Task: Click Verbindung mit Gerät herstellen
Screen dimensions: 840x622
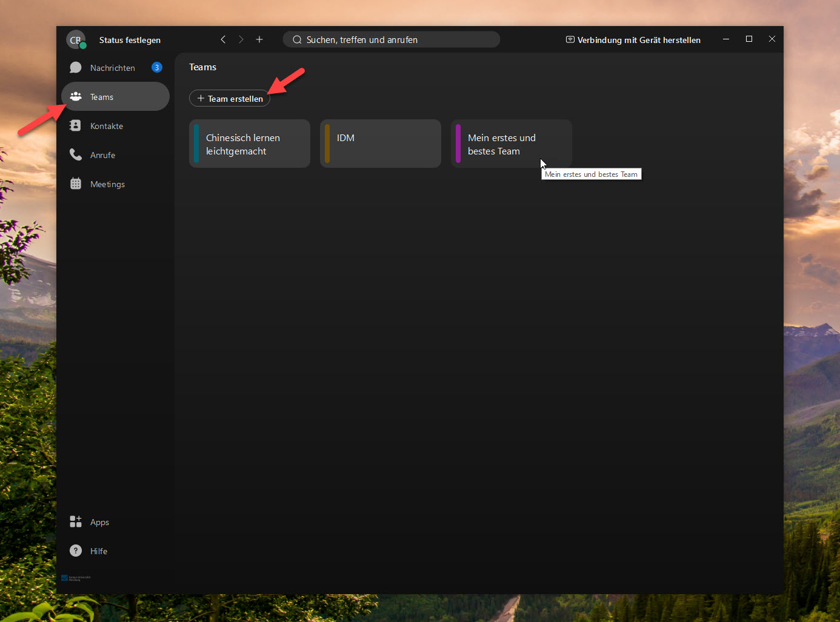Action: click(633, 40)
